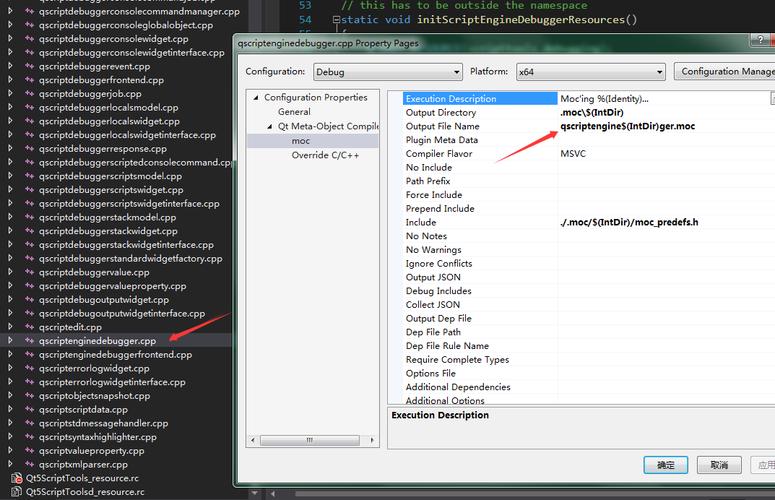Click the qscriptenginedebugger.cpp file icon

tap(28, 341)
